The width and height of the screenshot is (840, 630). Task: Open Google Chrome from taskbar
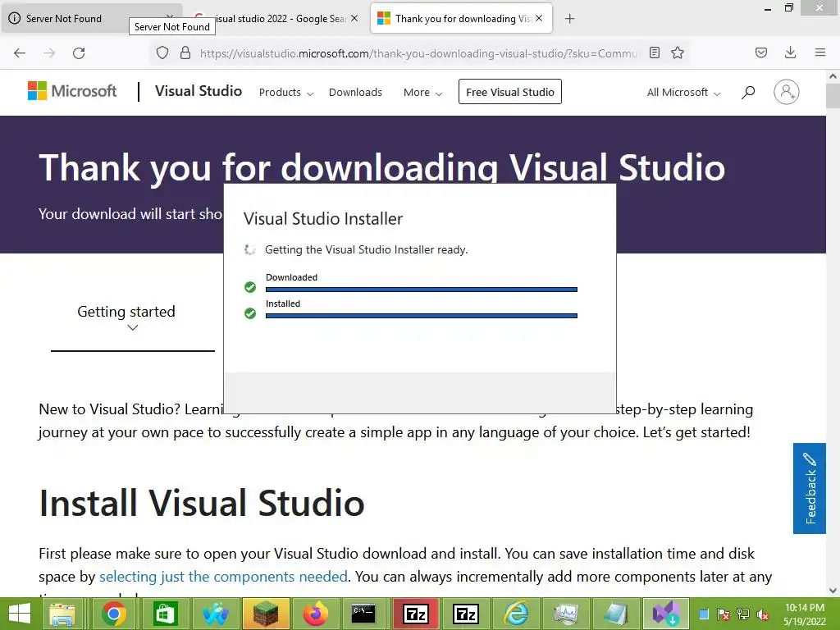click(x=113, y=614)
